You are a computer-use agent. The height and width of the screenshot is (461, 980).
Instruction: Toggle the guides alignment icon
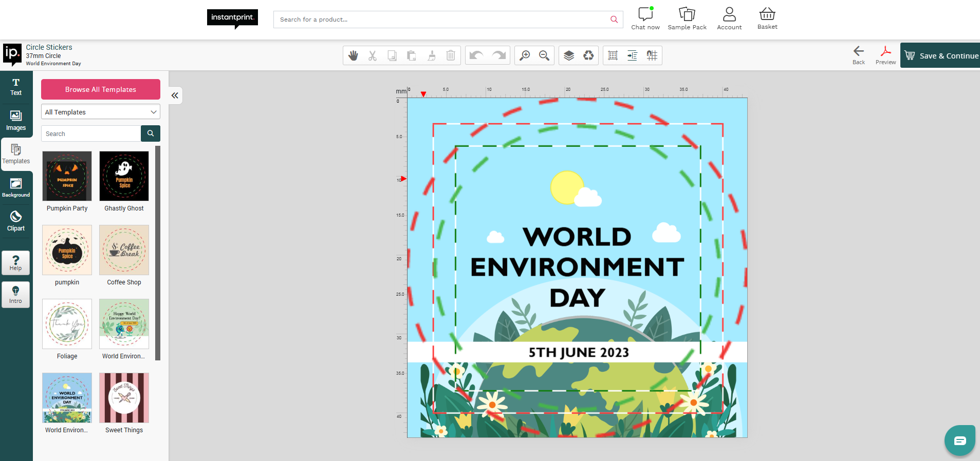click(632, 55)
